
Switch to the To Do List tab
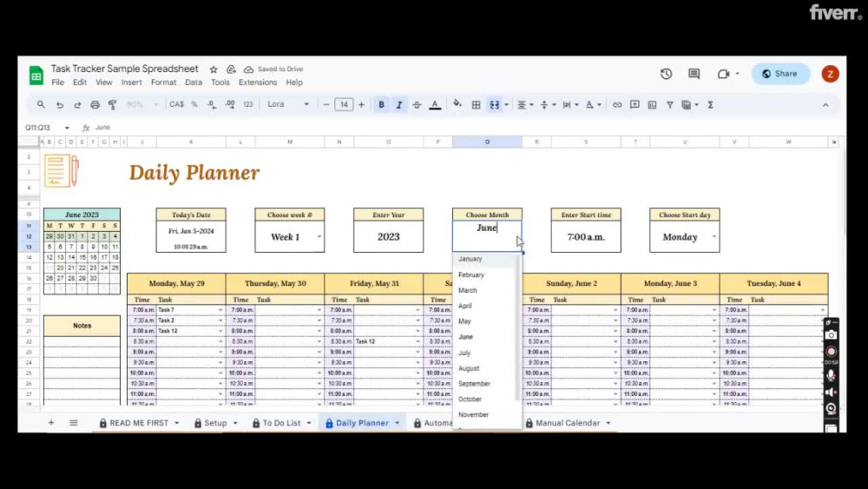click(281, 423)
